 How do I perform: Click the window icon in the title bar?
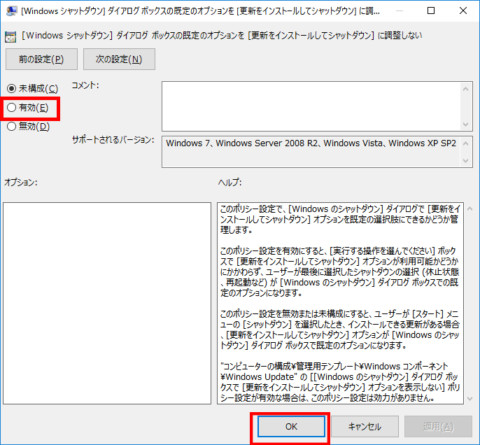point(12,11)
